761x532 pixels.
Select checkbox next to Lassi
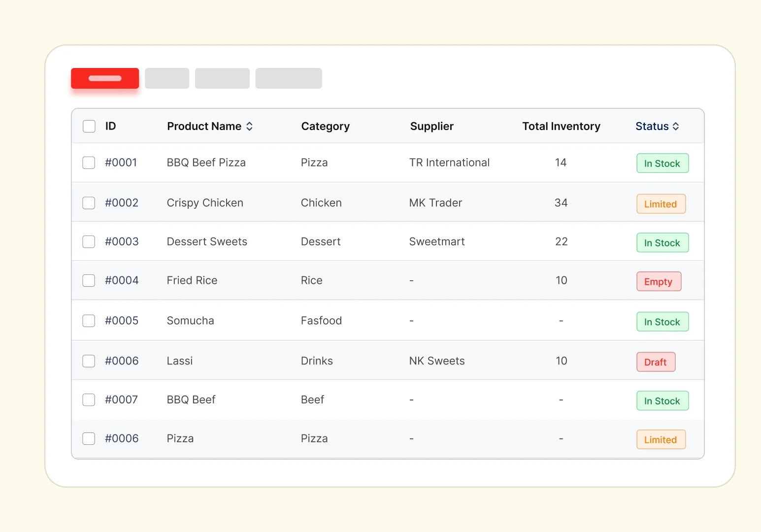89,361
